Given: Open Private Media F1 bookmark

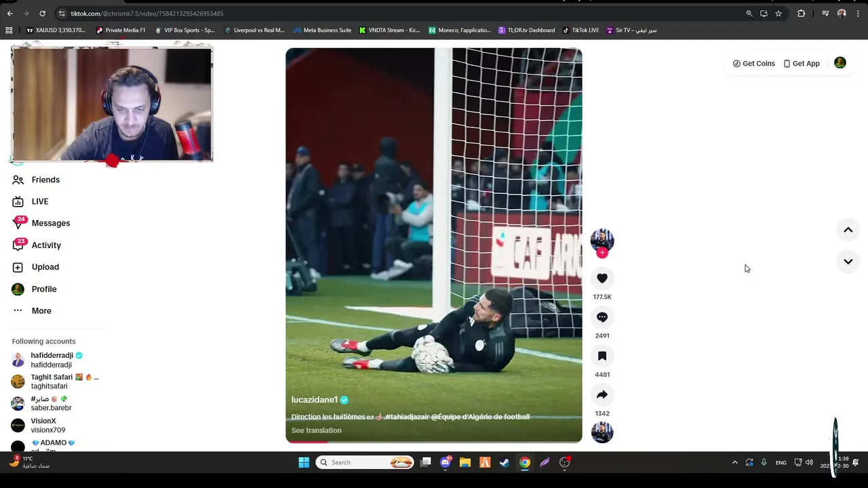Looking at the screenshot, I should click(121, 30).
